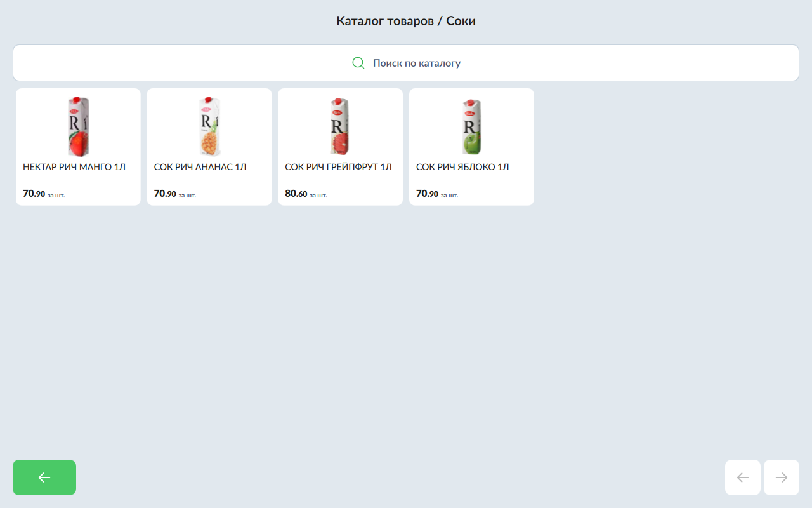812x508 pixels.
Task: Focus the 'Поиск по каталогу' search field
Action: click(x=416, y=63)
